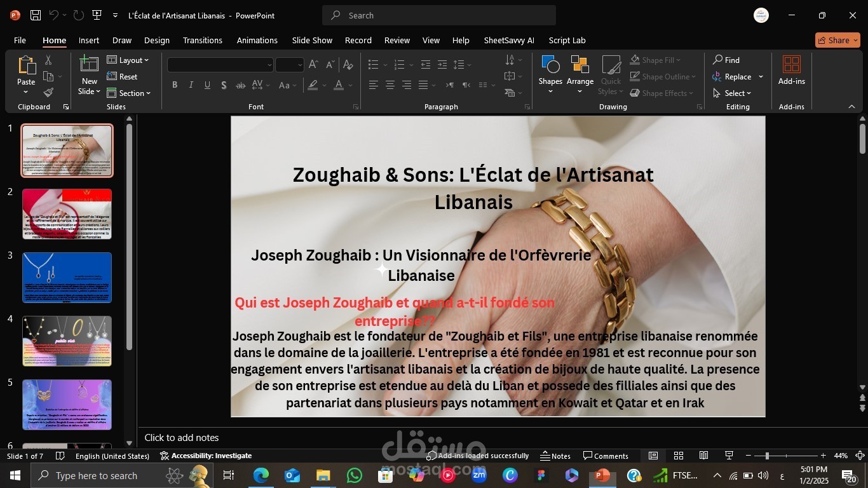Toggle underline formatting

[208, 85]
